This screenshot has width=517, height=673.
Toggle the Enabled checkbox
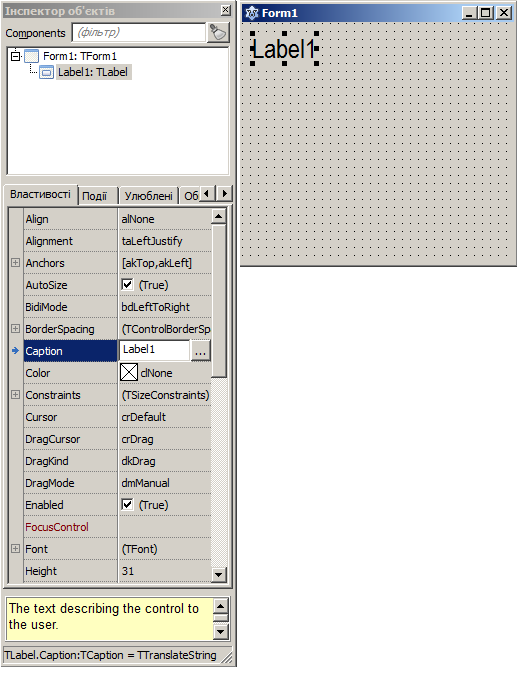[127, 504]
